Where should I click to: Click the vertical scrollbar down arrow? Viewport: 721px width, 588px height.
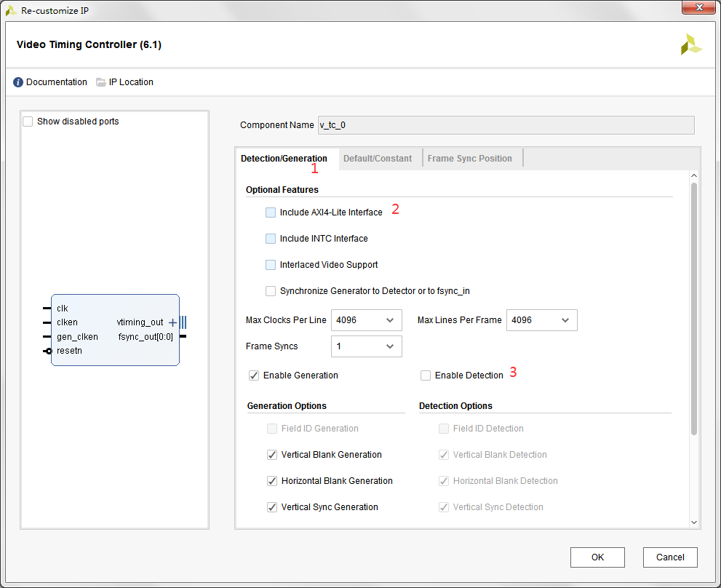693,522
